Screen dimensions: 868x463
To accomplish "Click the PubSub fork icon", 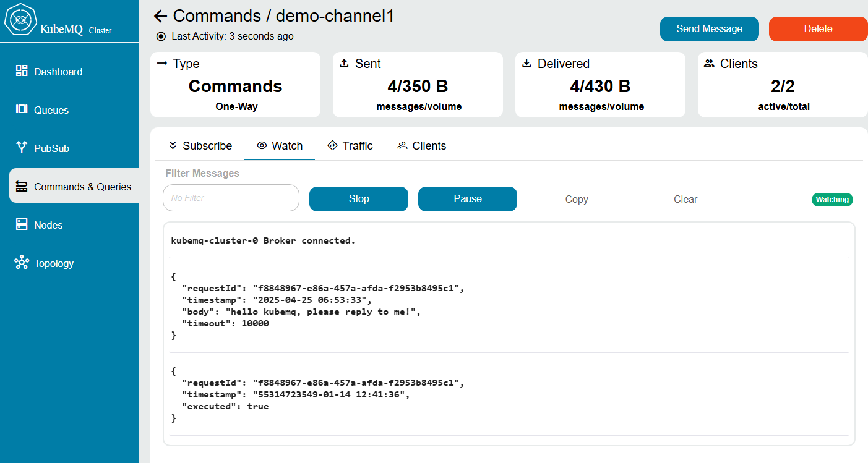I will coord(22,147).
